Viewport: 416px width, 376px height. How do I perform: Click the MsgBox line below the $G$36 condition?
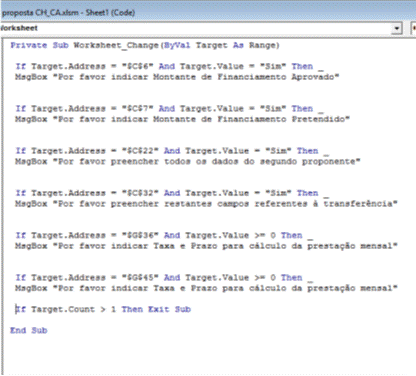pos(206,246)
